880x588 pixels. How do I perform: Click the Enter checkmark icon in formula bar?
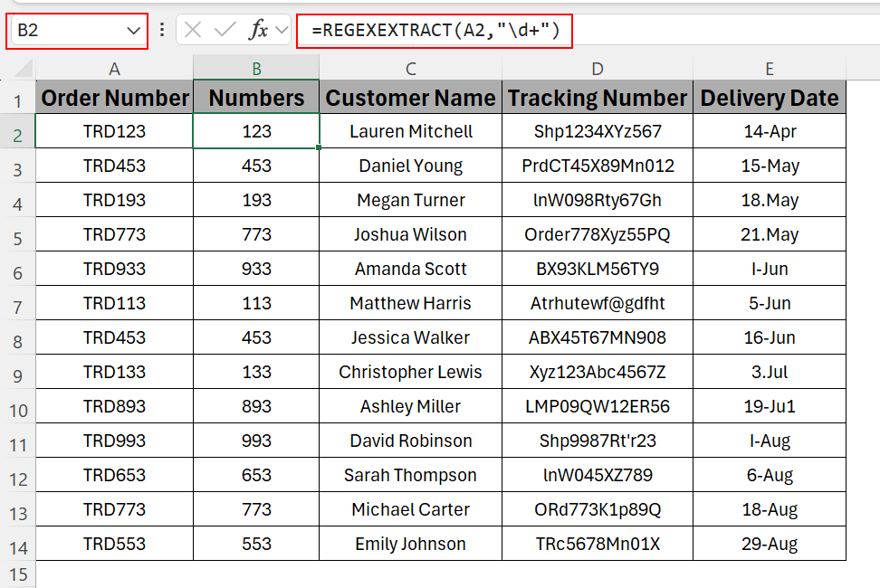point(225,30)
